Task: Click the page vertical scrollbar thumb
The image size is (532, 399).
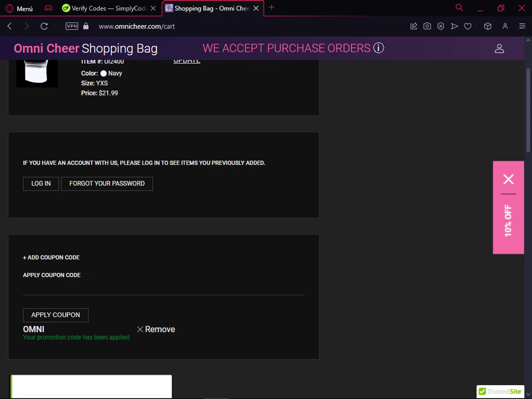Action: [528, 110]
